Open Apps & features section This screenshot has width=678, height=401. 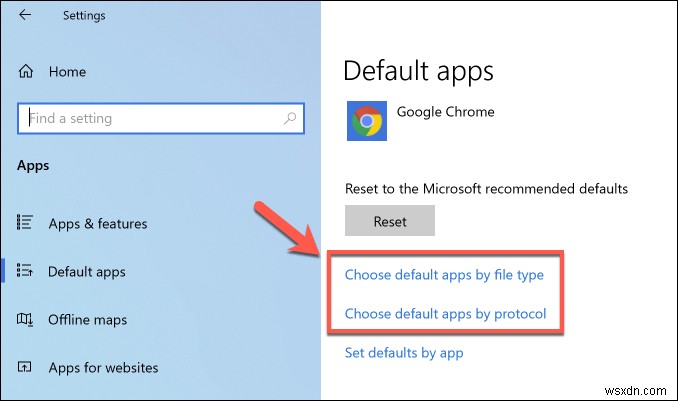tap(97, 224)
